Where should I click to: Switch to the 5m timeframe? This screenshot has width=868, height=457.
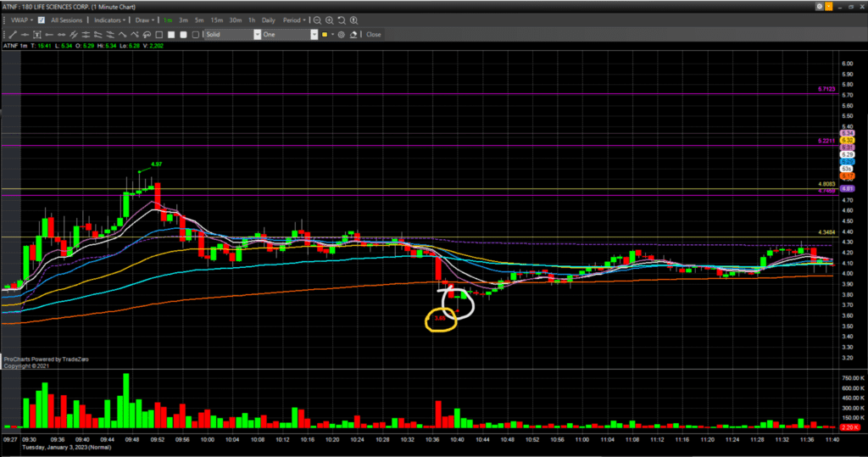(198, 20)
